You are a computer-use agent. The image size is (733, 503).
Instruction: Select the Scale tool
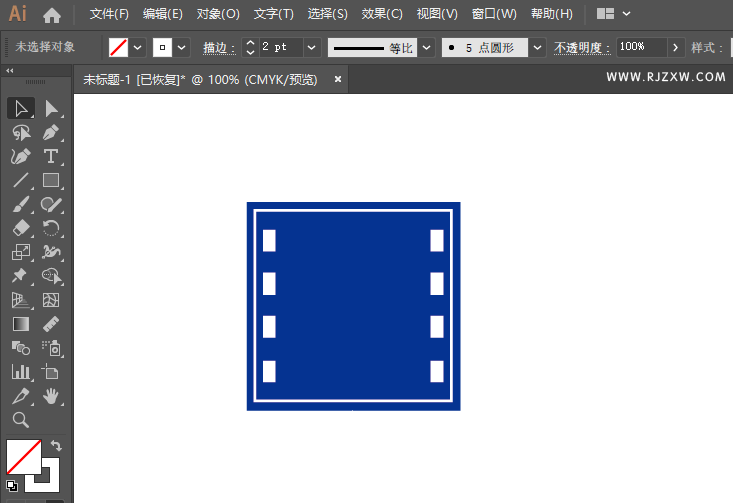click(x=21, y=252)
